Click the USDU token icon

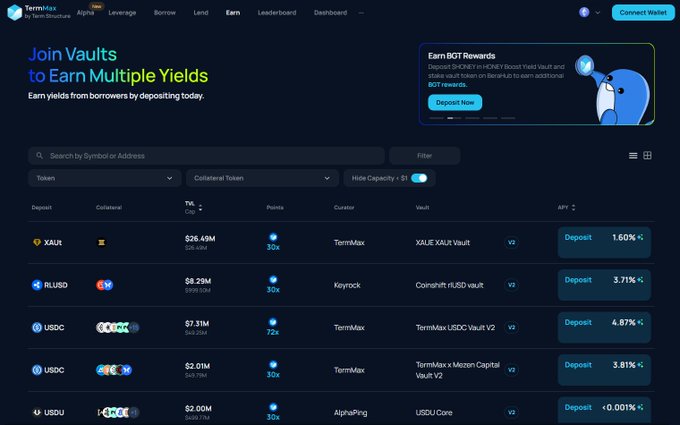[37, 412]
